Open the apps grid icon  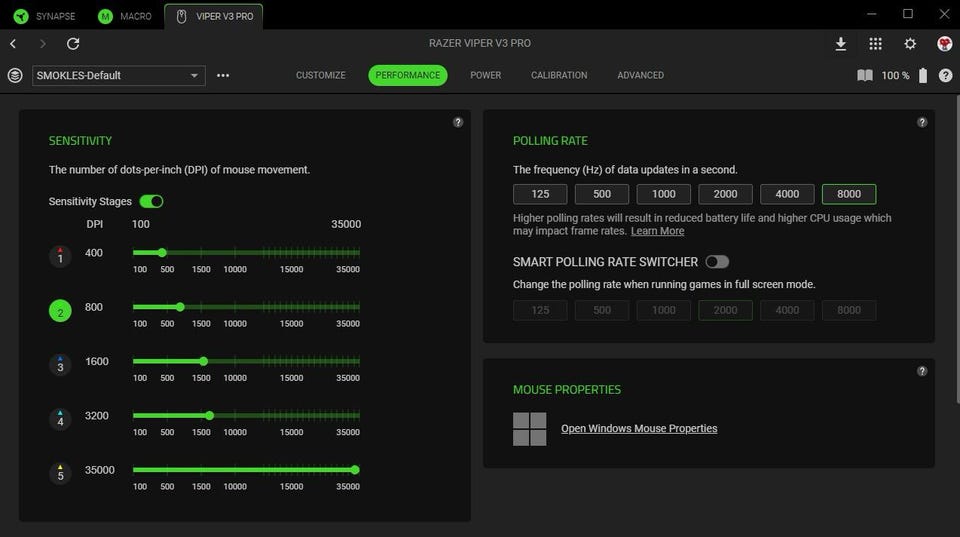pos(875,44)
